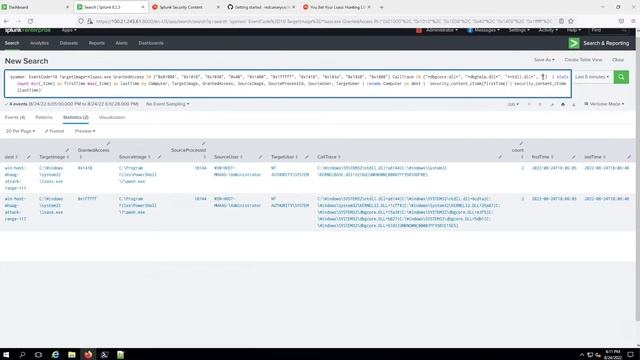Screen dimensions: 640x360
Task: Open Analytics in the navigation bar
Action: (39, 43)
